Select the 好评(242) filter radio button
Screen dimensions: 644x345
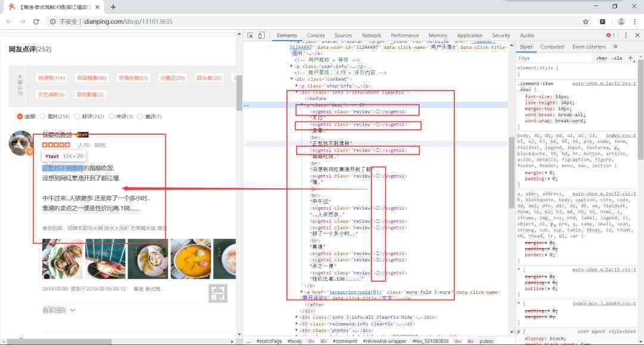pos(77,117)
